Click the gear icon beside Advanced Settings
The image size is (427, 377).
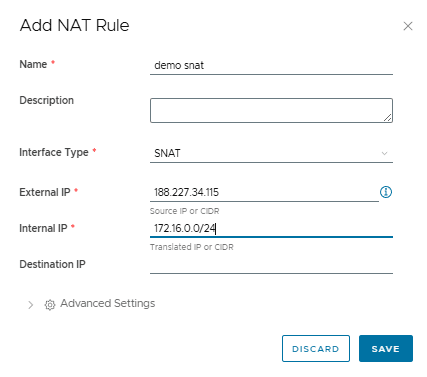coord(50,304)
